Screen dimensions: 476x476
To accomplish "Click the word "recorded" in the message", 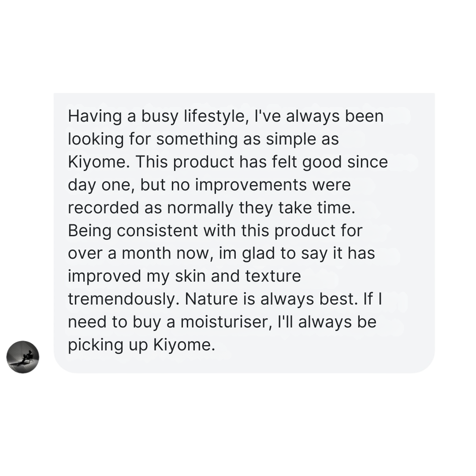I will [x=103, y=208].
